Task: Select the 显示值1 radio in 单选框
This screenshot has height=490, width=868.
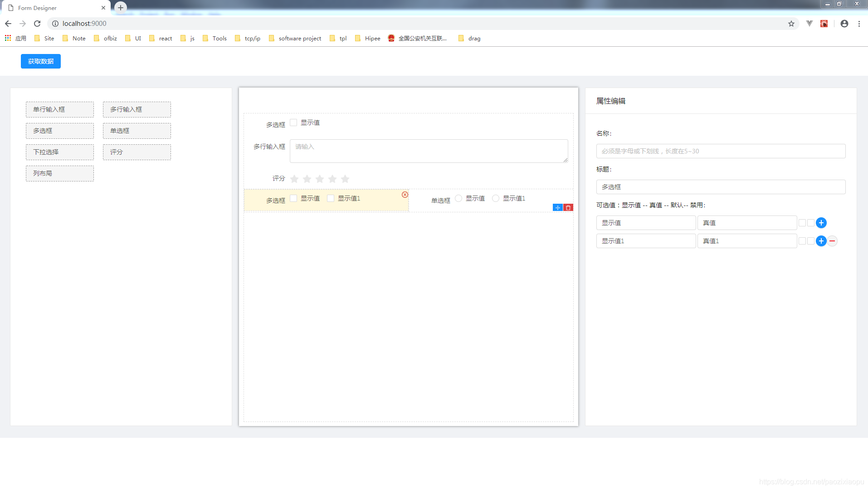Action: pos(496,198)
